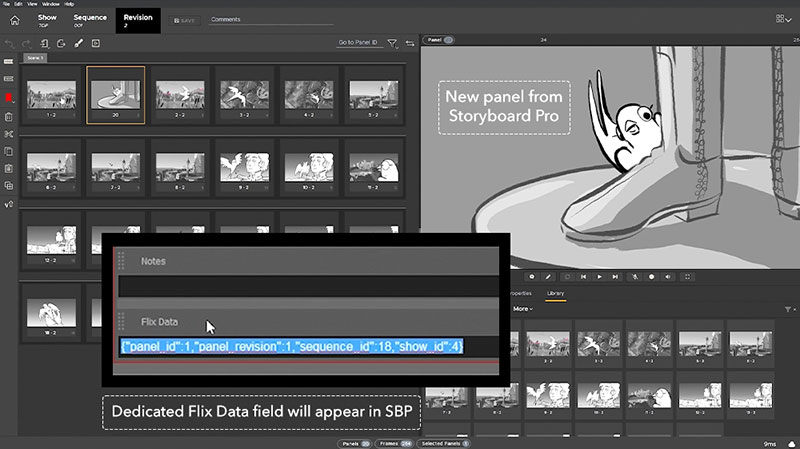Image resolution: width=800 pixels, height=449 pixels.
Task: Click the record circle icon
Action: (x=652, y=277)
